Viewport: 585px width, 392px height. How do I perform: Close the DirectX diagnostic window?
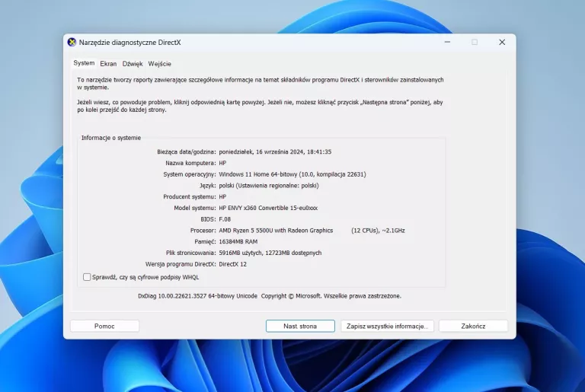[x=502, y=43]
